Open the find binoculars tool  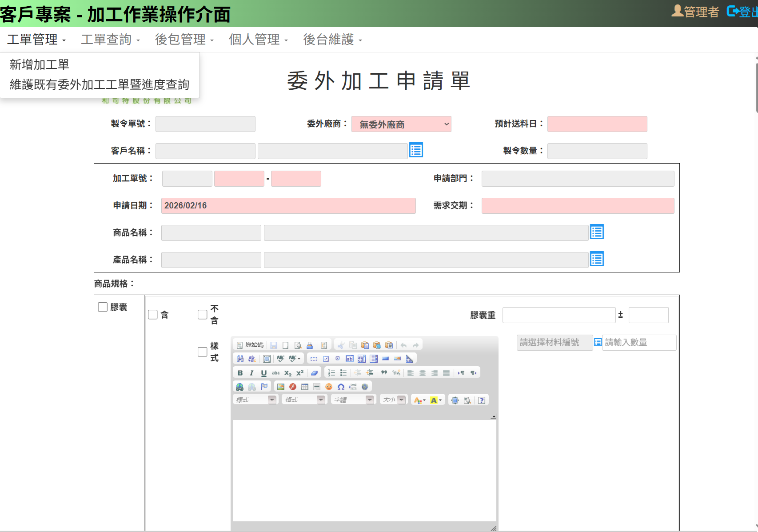coord(240,359)
